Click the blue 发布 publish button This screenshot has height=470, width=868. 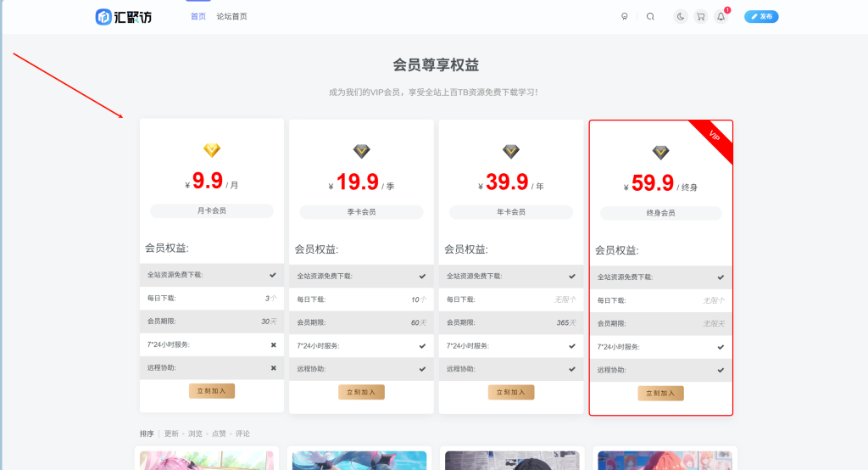point(761,17)
